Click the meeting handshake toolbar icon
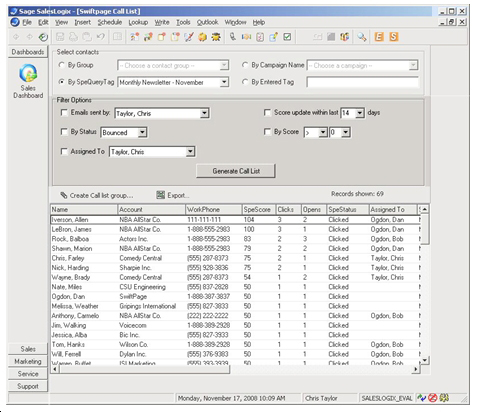The width and height of the screenshot is (479, 412). [246, 37]
